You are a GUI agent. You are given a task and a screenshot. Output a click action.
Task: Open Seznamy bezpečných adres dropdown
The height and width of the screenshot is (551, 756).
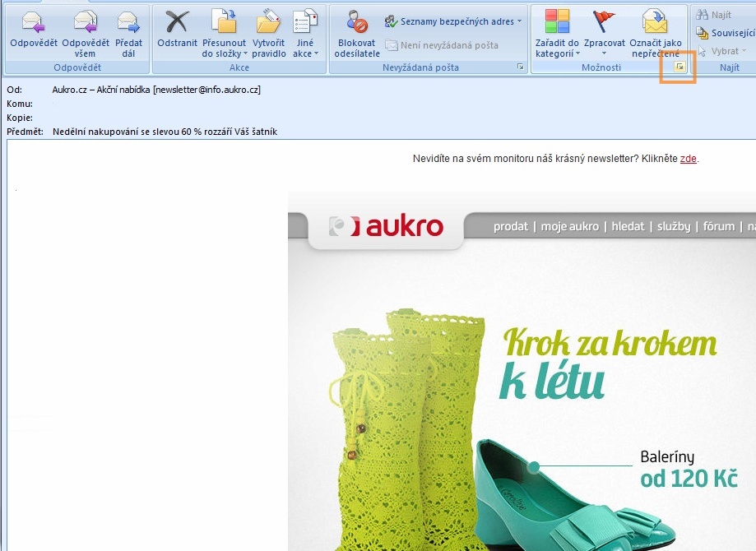pyautogui.click(x=453, y=21)
